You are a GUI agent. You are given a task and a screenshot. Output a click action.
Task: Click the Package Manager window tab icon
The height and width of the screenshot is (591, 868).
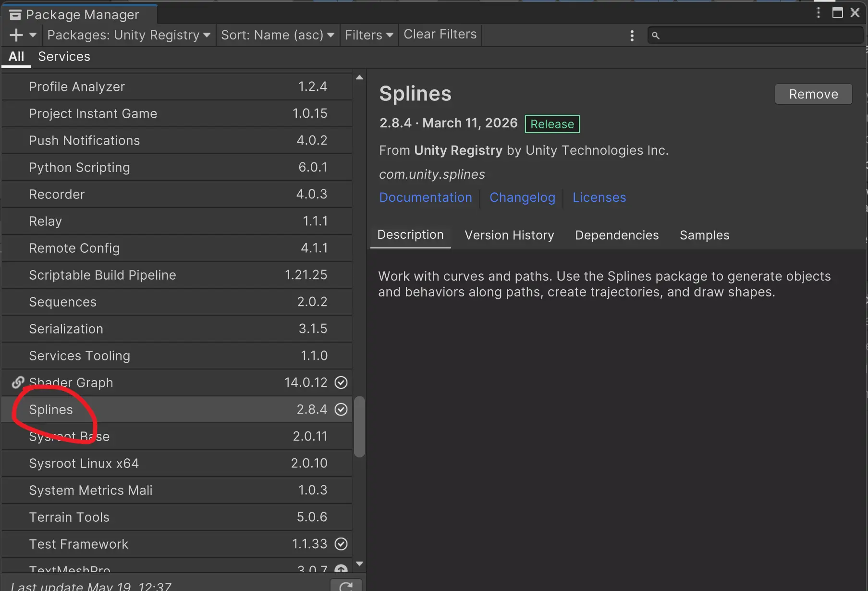tap(15, 15)
